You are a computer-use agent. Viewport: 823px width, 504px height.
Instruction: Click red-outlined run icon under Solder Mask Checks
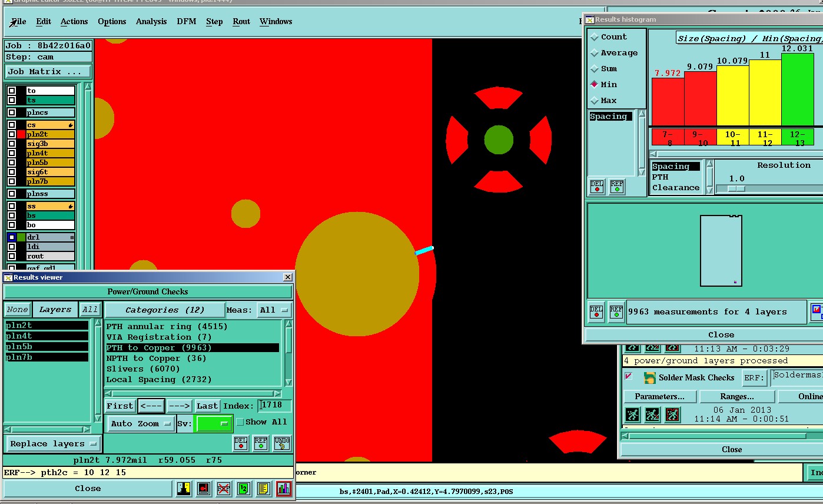click(672, 415)
